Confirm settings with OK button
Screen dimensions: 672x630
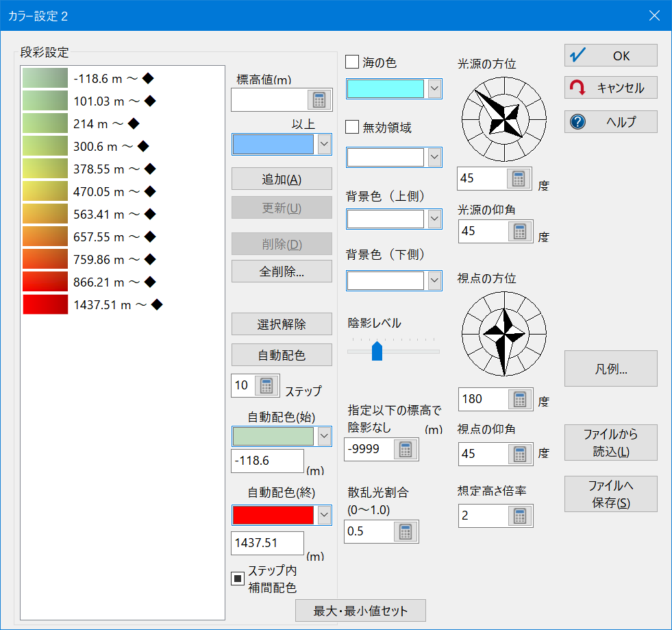[x=611, y=56]
